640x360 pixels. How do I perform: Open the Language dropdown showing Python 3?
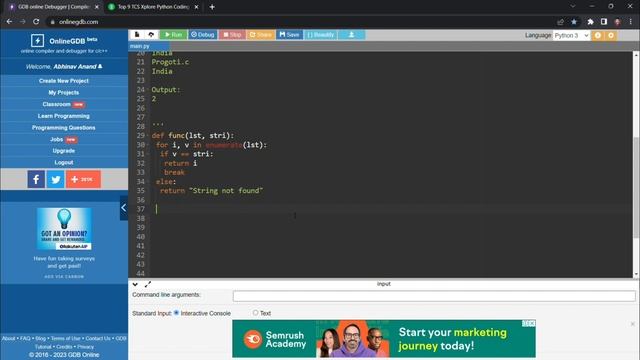click(x=571, y=36)
